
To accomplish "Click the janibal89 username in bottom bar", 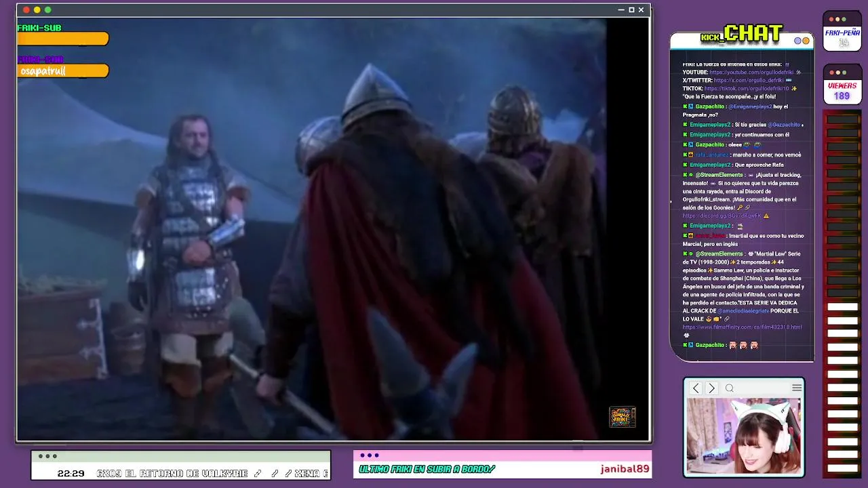I will (x=625, y=469).
